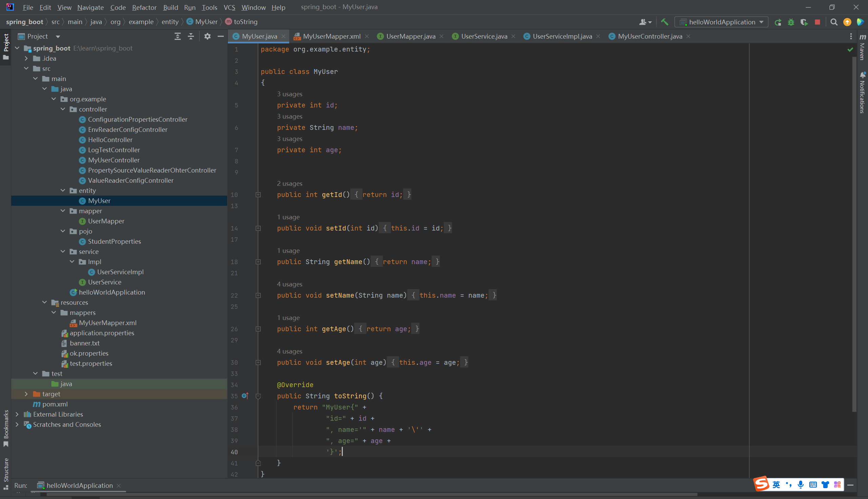Expand the target folder
868x499 pixels.
tap(26, 394)
